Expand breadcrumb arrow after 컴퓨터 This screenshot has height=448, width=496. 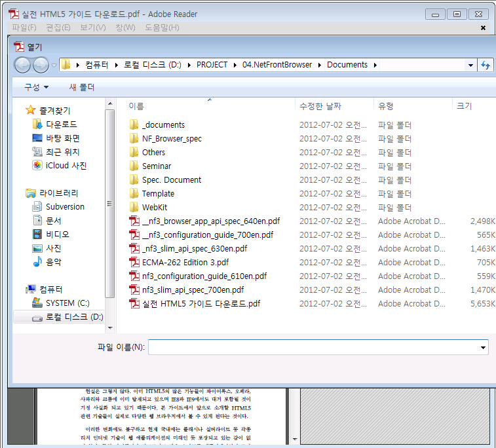(x=117, y=65)
